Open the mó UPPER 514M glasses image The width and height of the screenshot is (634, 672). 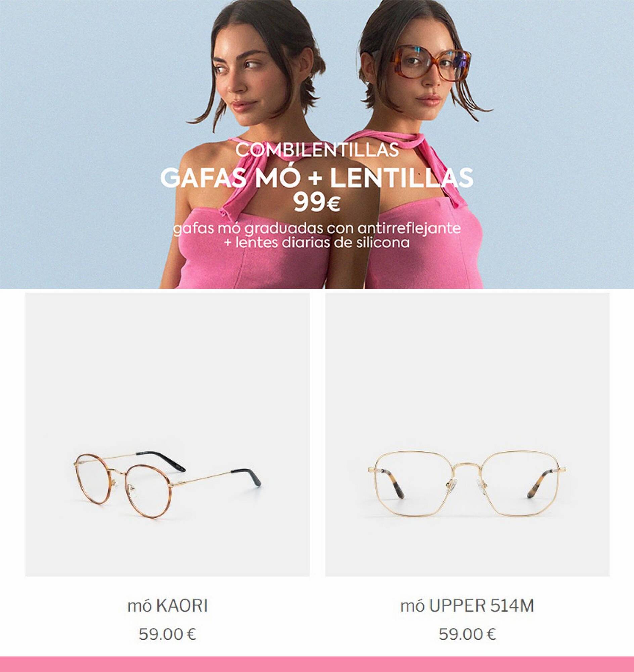[x=467, y=434]
